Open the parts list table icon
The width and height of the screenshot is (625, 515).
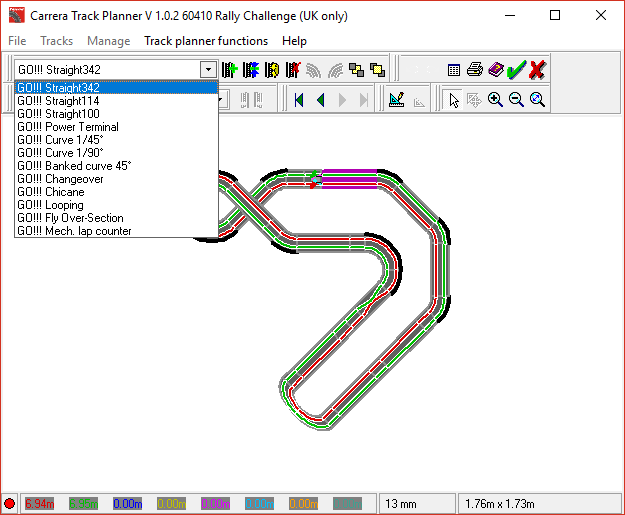(454, 70)
